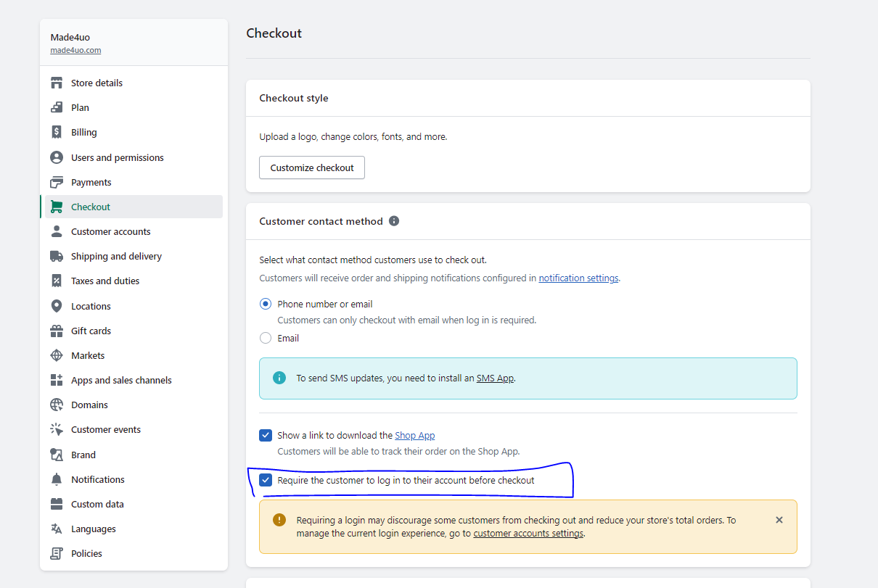
Task: Click the Locations pin icon
Action: 57,306
